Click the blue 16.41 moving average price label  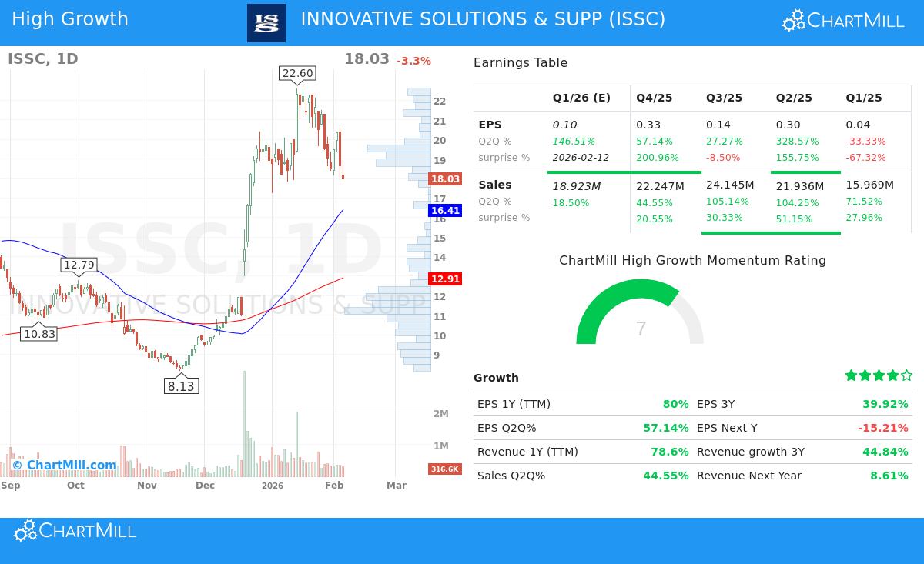pyautogui.click(x=444, y=210)
